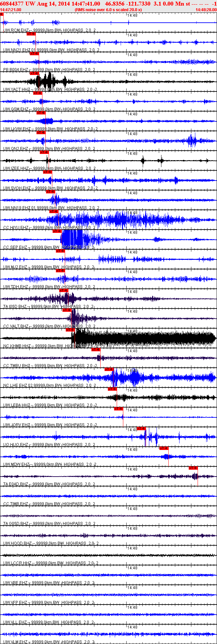Click the UW.NN21 EHZ 01 station label
This screenshot has width=217, height=644.
point(19,50)
